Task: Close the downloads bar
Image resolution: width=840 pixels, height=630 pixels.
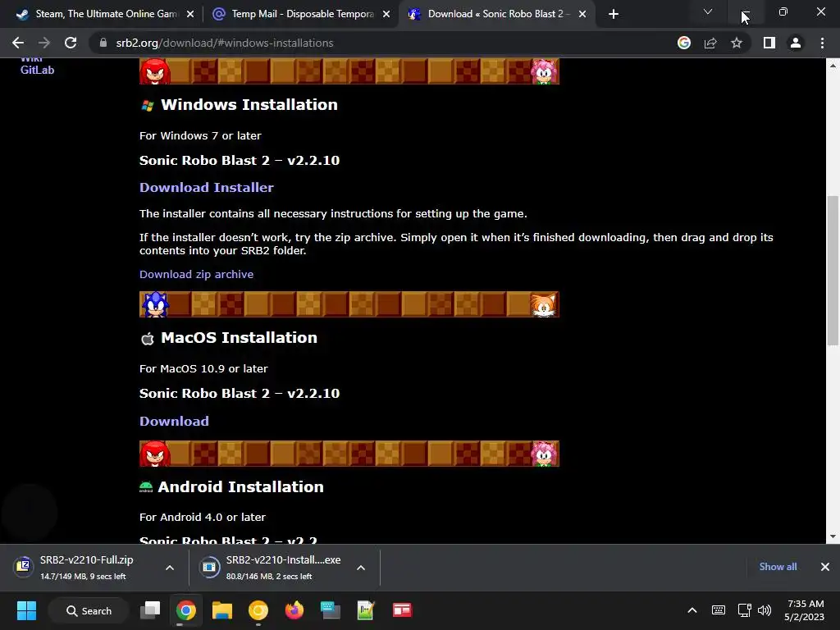Action: point(825,567)
